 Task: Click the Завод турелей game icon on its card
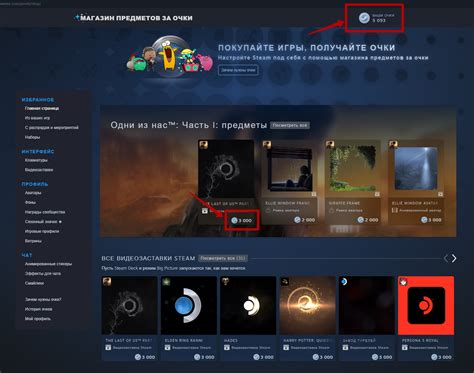point(344,281)
